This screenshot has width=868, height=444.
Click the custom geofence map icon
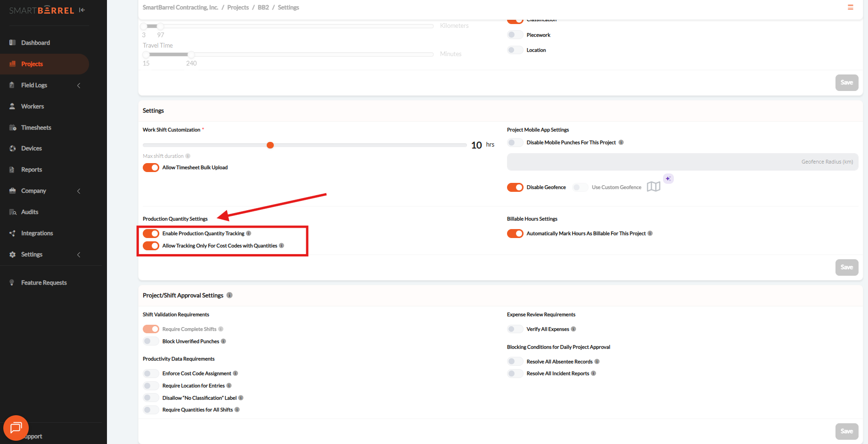[653, 187]
